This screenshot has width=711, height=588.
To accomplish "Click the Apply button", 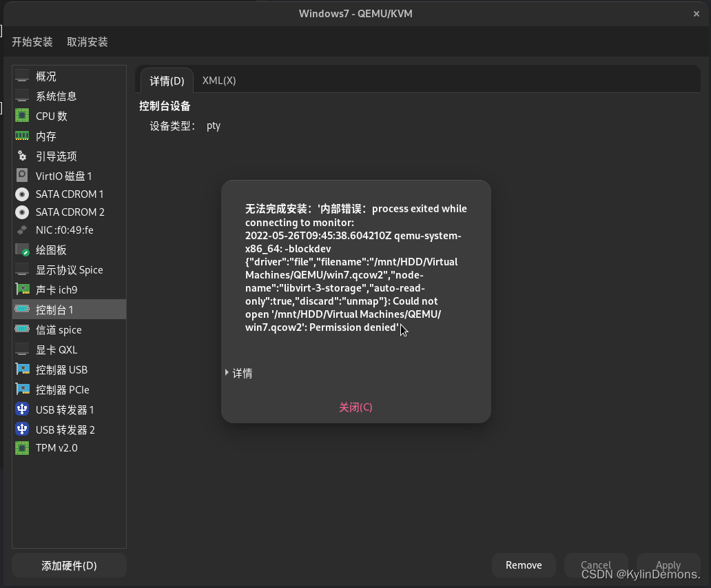I will pos(668,565).
